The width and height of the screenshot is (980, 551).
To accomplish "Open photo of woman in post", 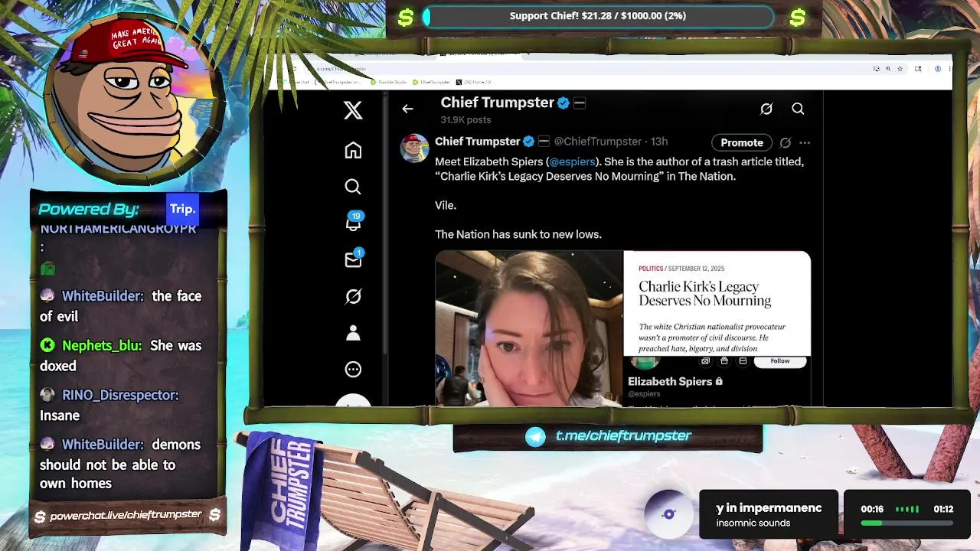I will pyautogui.click(x=529, y=328).
